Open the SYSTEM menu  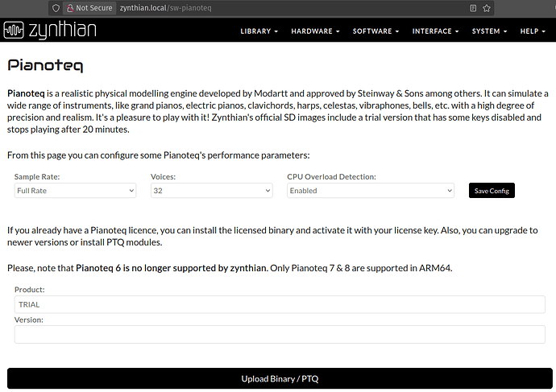489,31
